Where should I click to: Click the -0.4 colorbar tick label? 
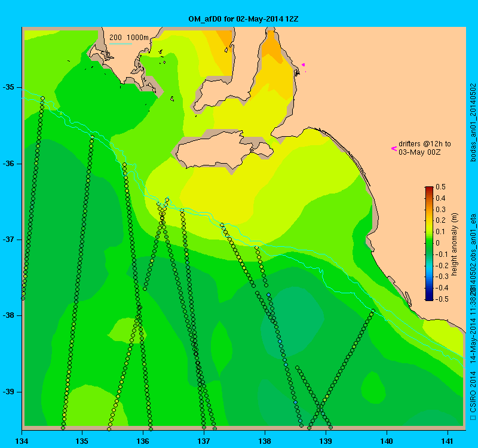pyautogui.click(x=441, y=288)
